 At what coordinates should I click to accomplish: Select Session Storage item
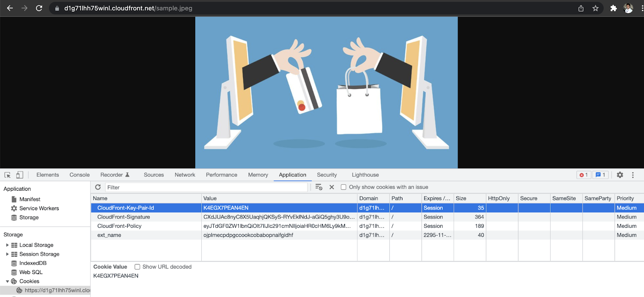39,254
